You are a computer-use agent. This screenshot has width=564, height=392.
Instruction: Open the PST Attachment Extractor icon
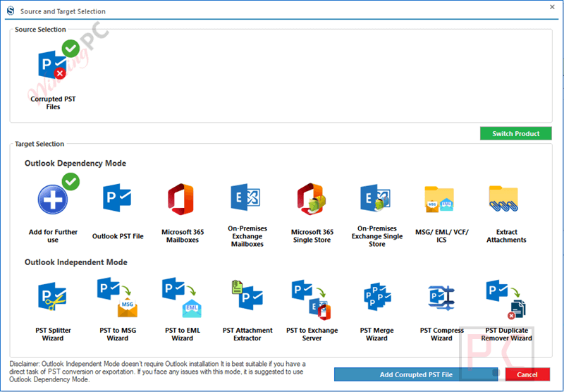pyautogui.click(x=247, y=295)
